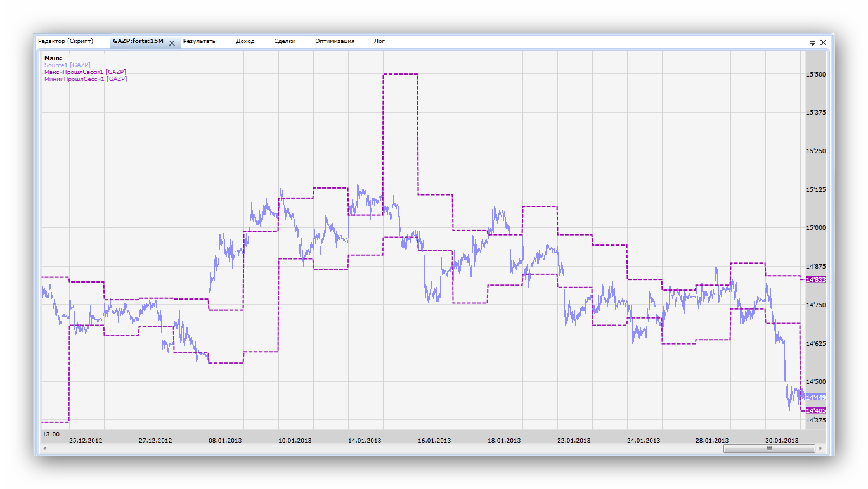Click the 15'000 price axis label
The width and height of the screenshot is (868, 489).
[x=815, y=228]
